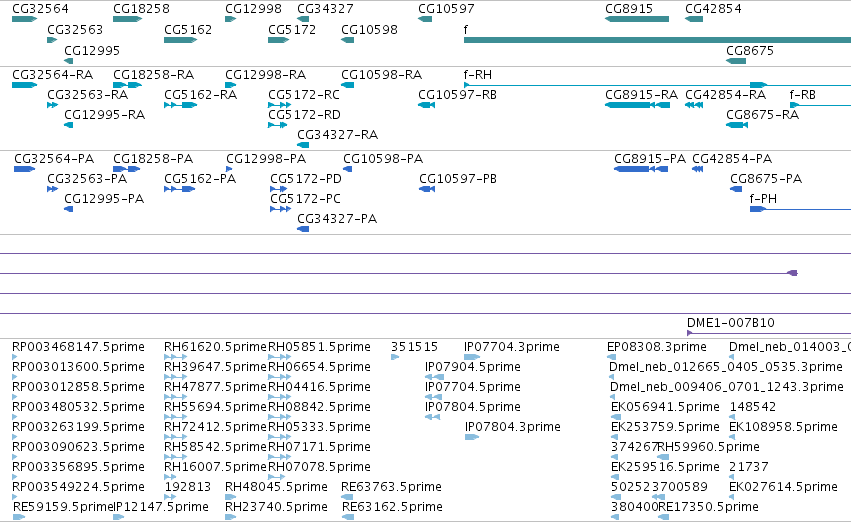Open the plain CG10598 gene label
This screenshot has width=851, height=522.
click(369, 30)
